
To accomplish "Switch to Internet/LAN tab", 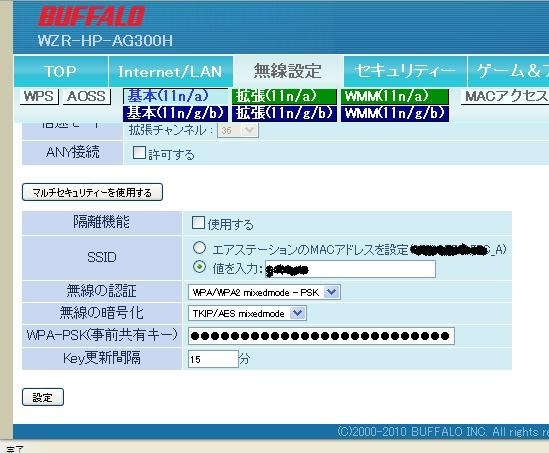I will pyautogui.click(x=170, y=71).
